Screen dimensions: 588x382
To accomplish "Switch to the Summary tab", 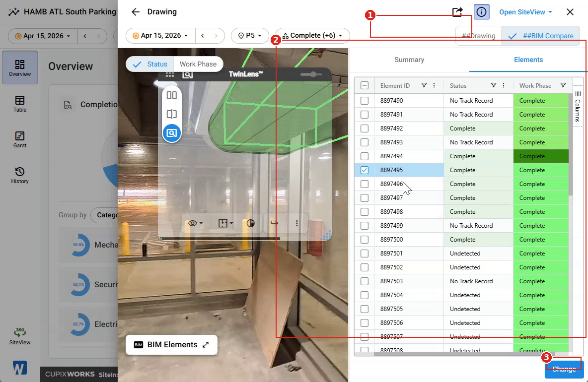I will pyautogui.click(x=409, y=60).
